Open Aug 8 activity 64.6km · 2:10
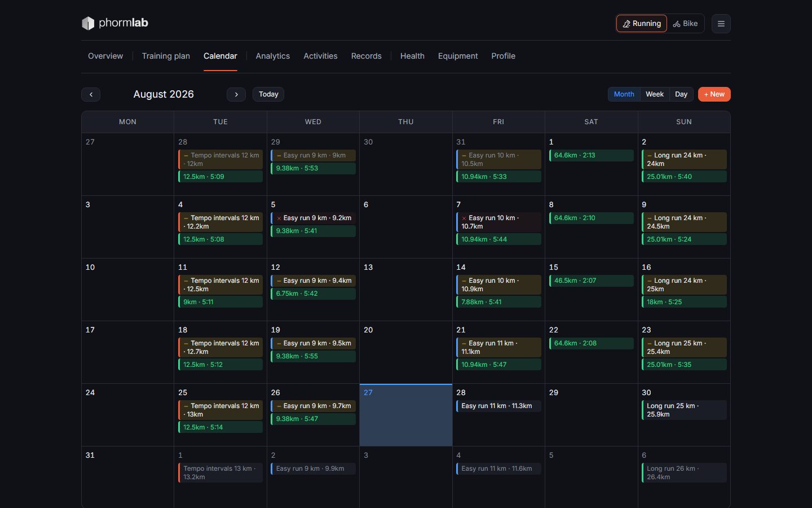This screenshot has height=508, width=812. [x=592, y=218]
